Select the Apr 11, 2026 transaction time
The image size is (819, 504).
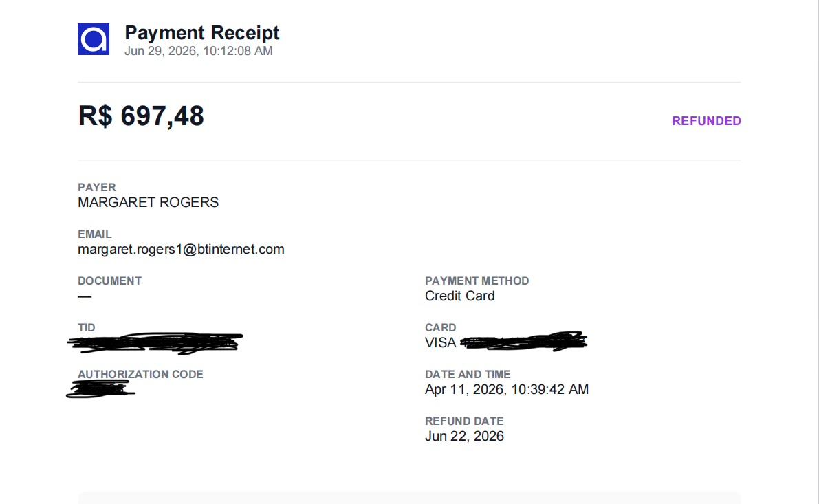point(507,390)
